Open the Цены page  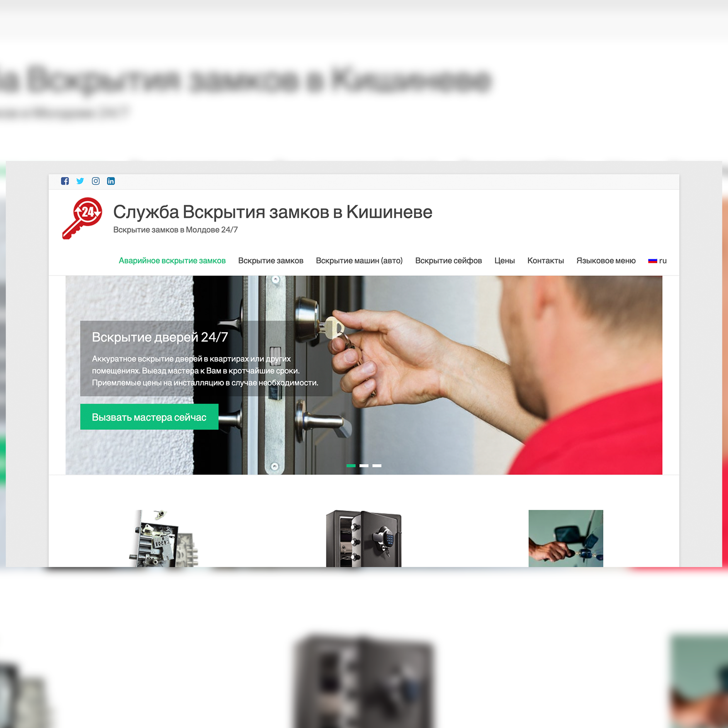(x=505, y=261)
